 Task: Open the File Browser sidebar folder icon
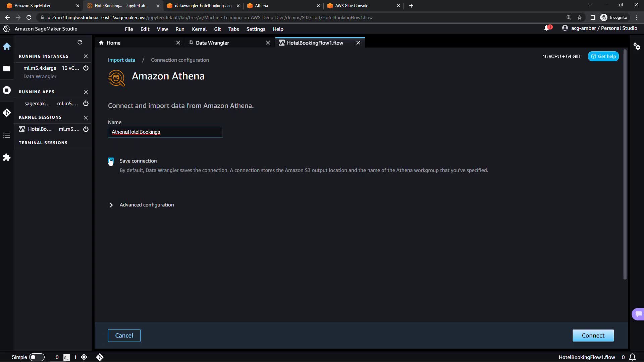(x=7, y=69)
